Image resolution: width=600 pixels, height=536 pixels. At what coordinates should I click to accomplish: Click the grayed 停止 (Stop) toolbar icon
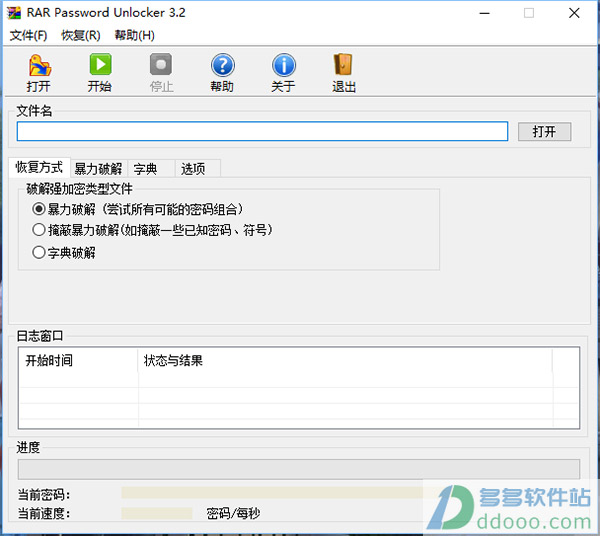(161, 73)
